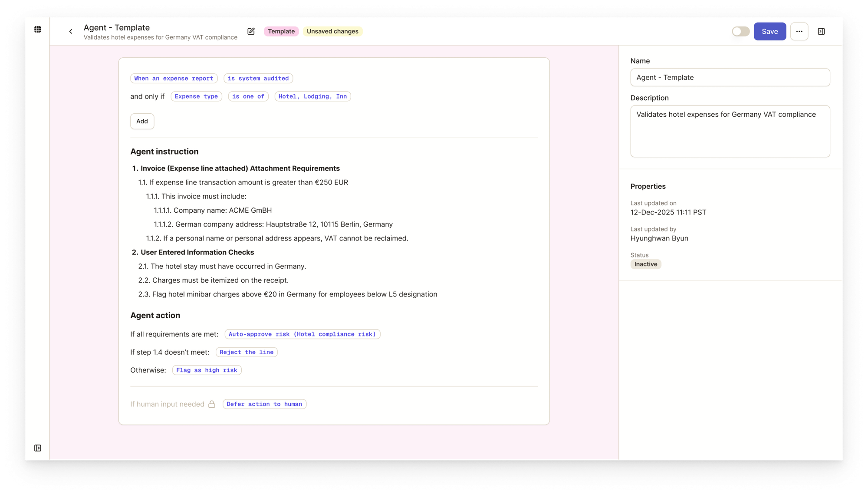
Task: Select the 'Auto-approve risk' action chip
Action: (x=302, y=334)
